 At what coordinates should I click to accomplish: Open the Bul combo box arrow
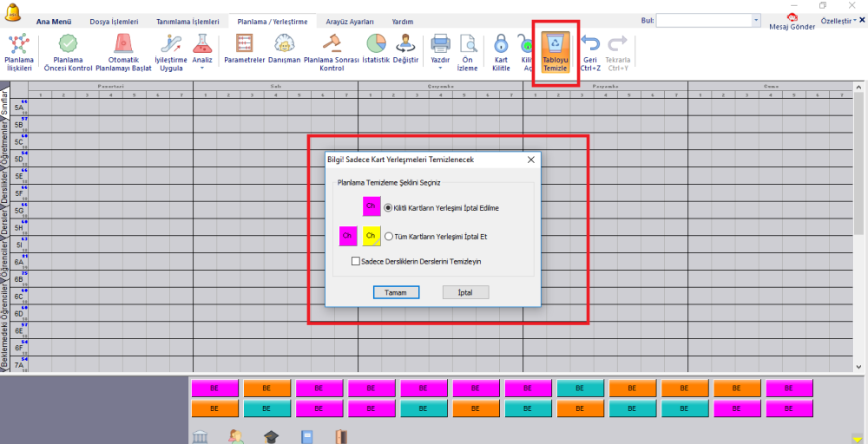coord(756,21)
